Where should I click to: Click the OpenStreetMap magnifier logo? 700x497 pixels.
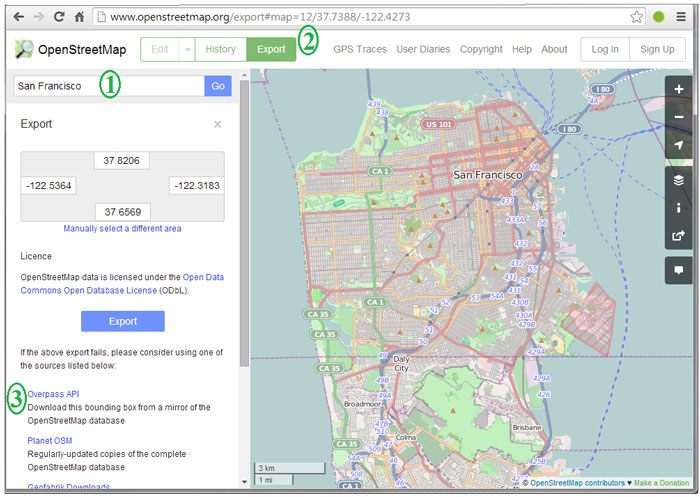tap(24, 49)
